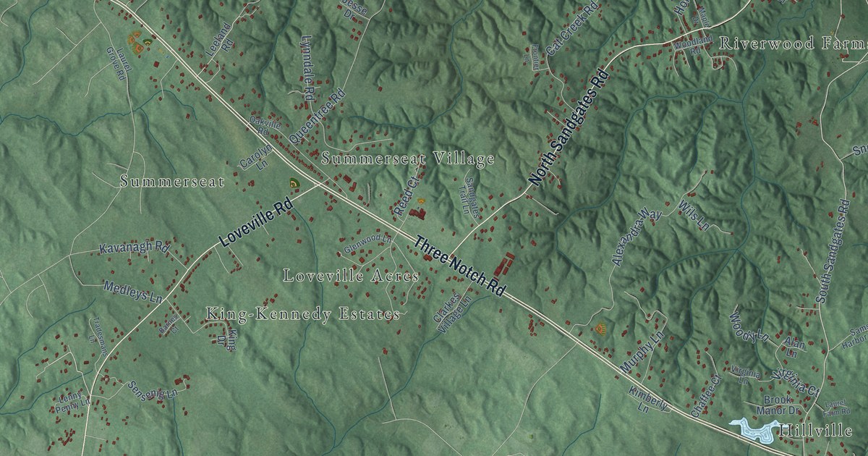This screenshot has height=456, width=868.
Task: Click the Challice Ct label
Action: pyautogui.click(x=707, y=395)
